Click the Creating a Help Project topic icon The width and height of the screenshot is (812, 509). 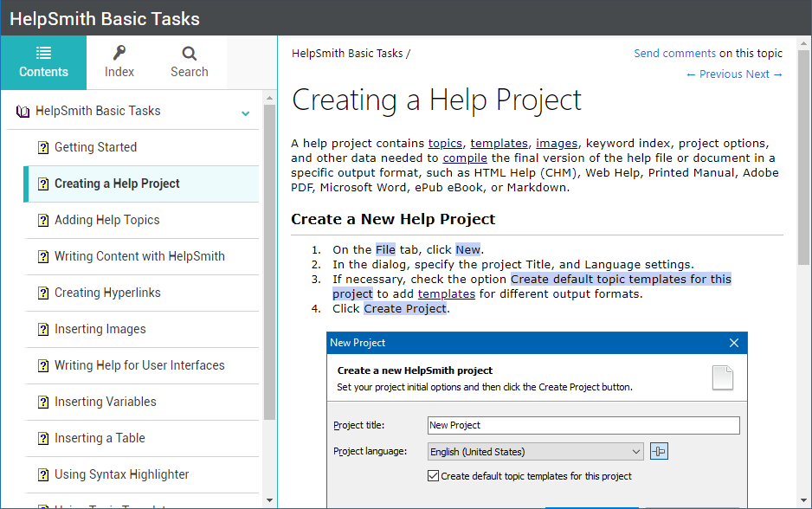pos(43,184)
